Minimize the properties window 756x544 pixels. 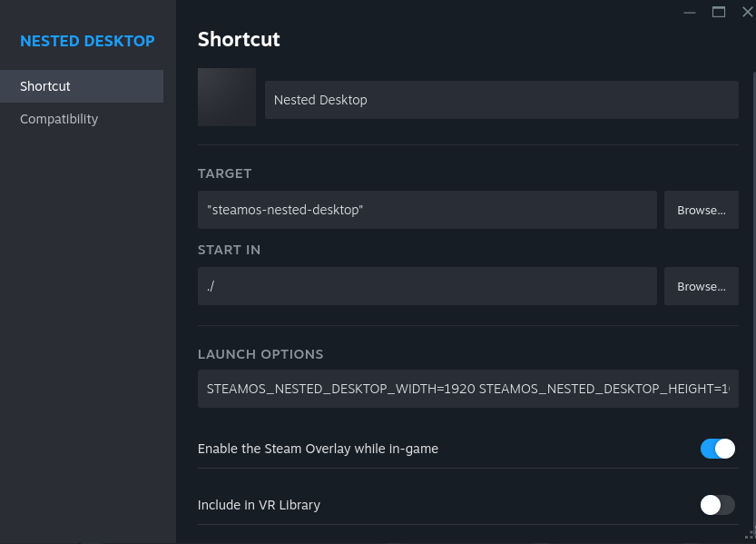690,12
